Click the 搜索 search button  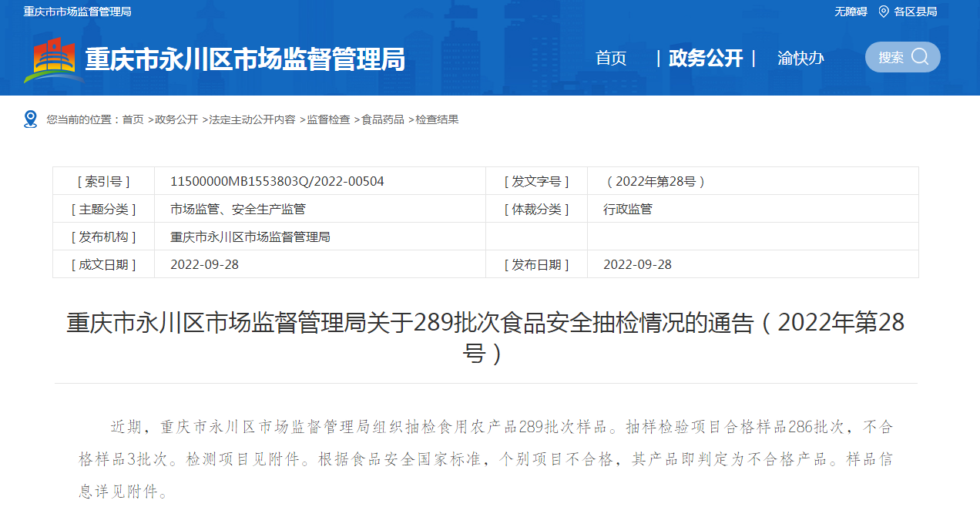903,57
